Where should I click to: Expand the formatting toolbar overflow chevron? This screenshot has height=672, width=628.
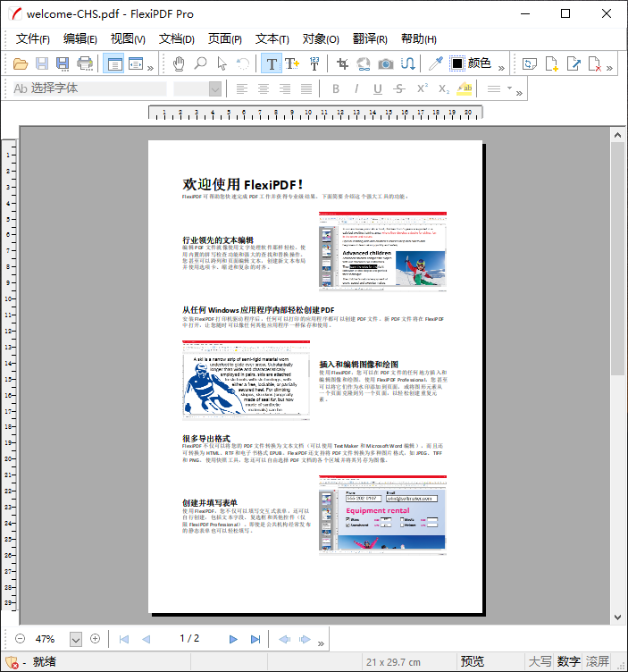(519, 93)
